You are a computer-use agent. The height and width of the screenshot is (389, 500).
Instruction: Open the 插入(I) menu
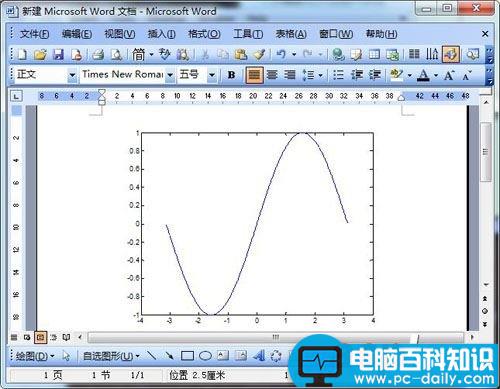coord(161,34)
